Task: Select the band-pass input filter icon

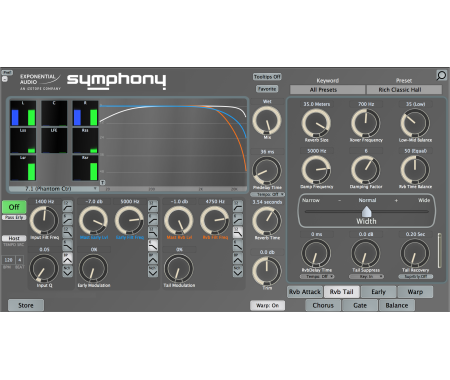Action: [68, 258]
